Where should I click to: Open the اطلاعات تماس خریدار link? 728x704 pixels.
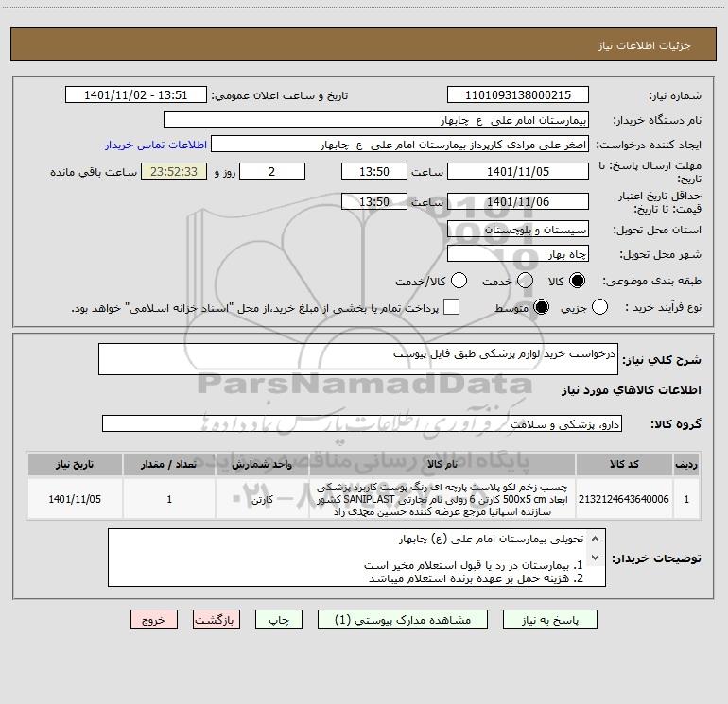pos(156,145)
